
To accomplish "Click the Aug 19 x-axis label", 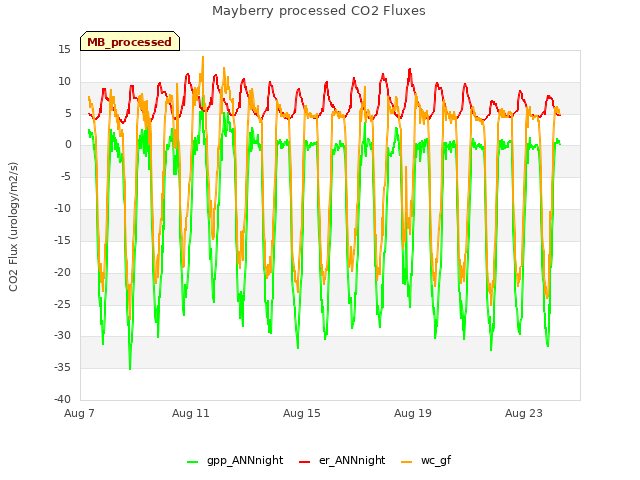I will 413,413.
